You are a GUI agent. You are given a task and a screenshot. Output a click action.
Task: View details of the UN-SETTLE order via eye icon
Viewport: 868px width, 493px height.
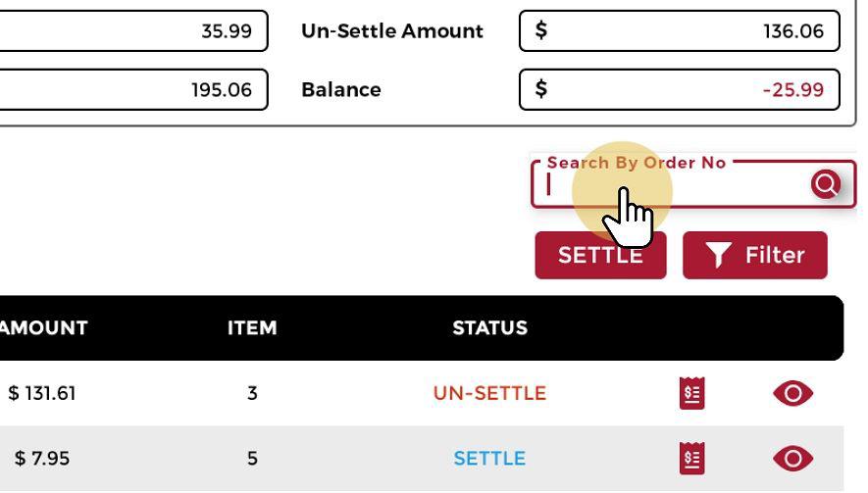(792, 394)
